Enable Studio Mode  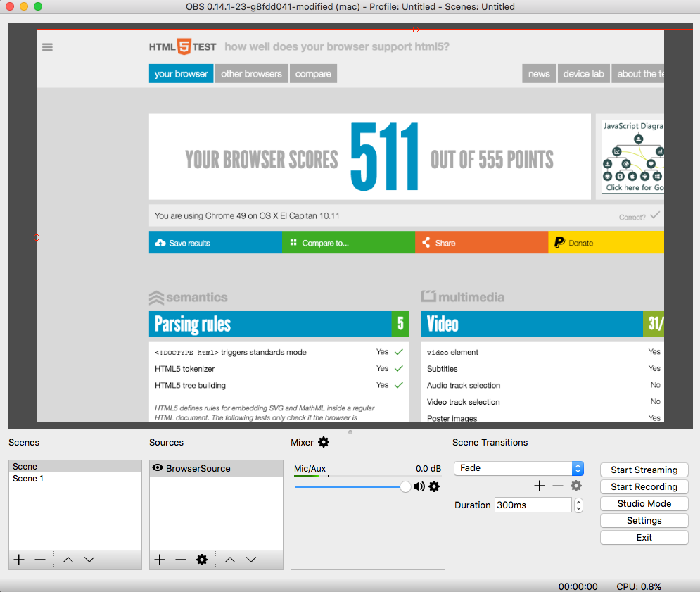pos(644,503)
